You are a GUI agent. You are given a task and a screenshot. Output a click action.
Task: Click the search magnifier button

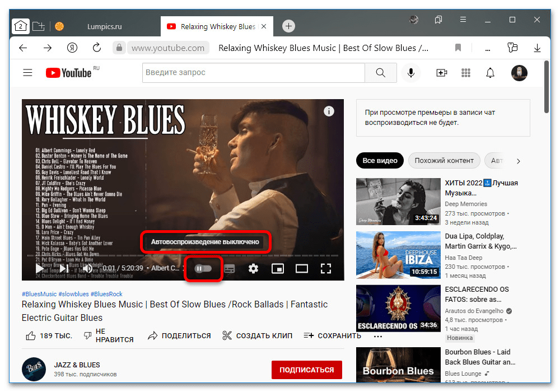pos(381,73)
